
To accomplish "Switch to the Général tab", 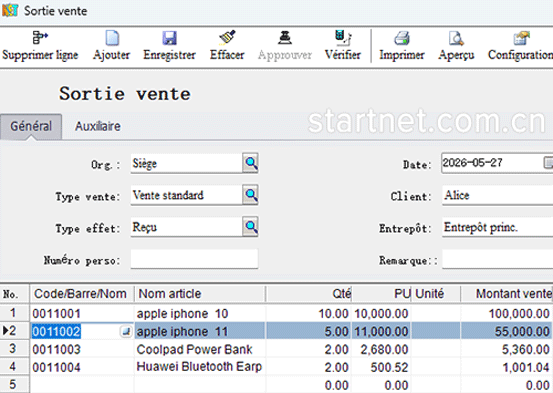I will 31,126.
